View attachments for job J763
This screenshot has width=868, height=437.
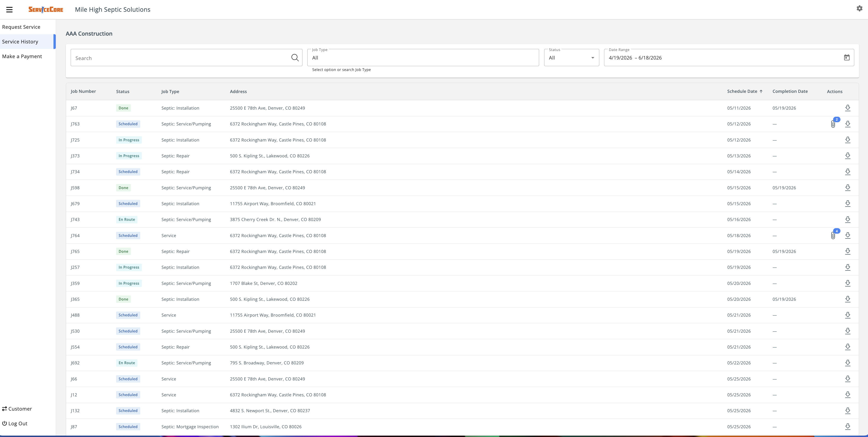[833, 124]
